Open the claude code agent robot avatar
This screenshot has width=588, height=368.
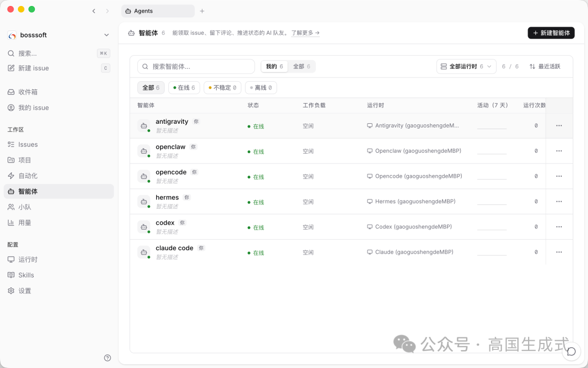coord(144,252)
